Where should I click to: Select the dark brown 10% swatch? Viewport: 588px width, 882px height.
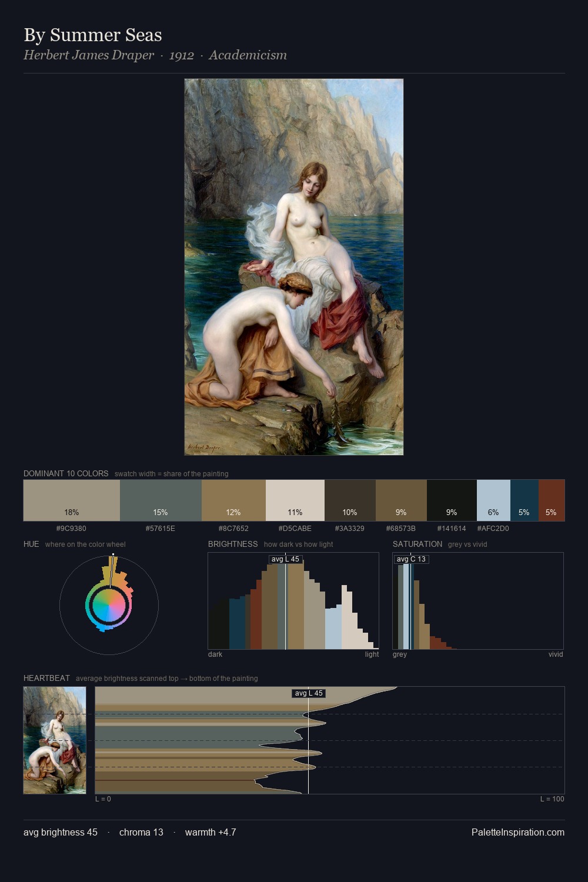coord(350,500)
